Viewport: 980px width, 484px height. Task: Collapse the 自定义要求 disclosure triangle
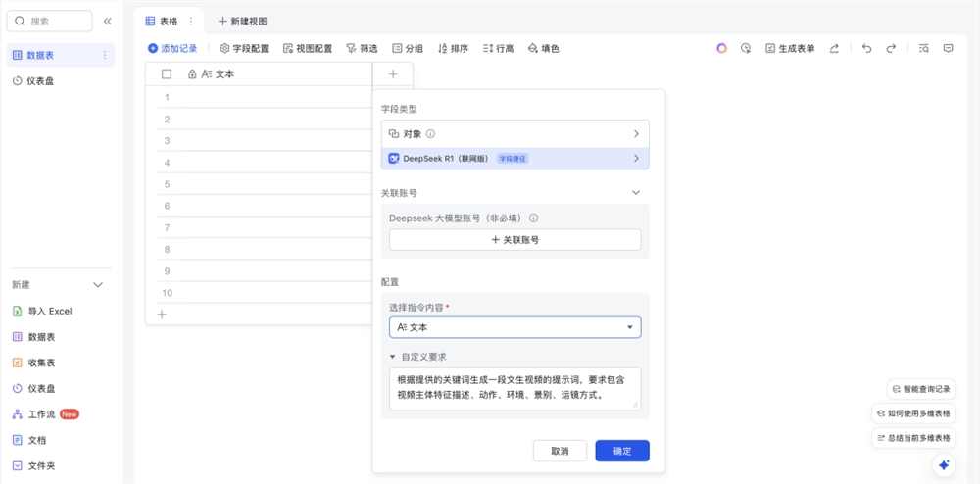coord(393,357)
